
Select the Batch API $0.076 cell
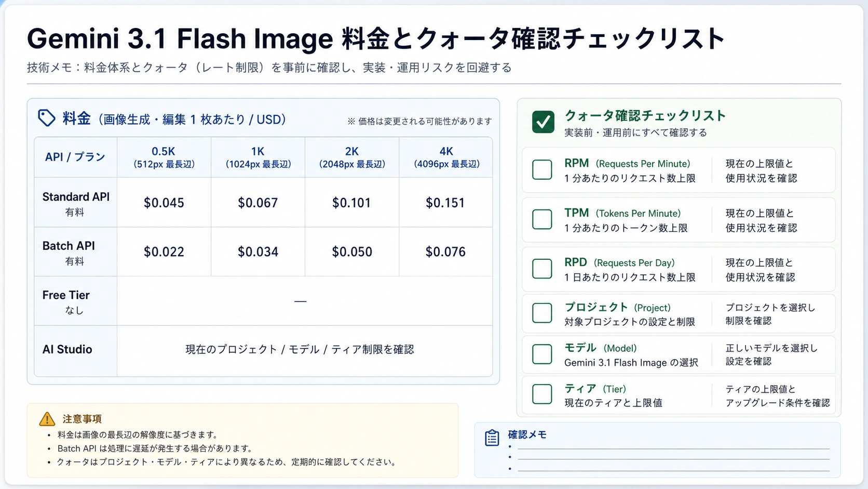tap(446, 252)
